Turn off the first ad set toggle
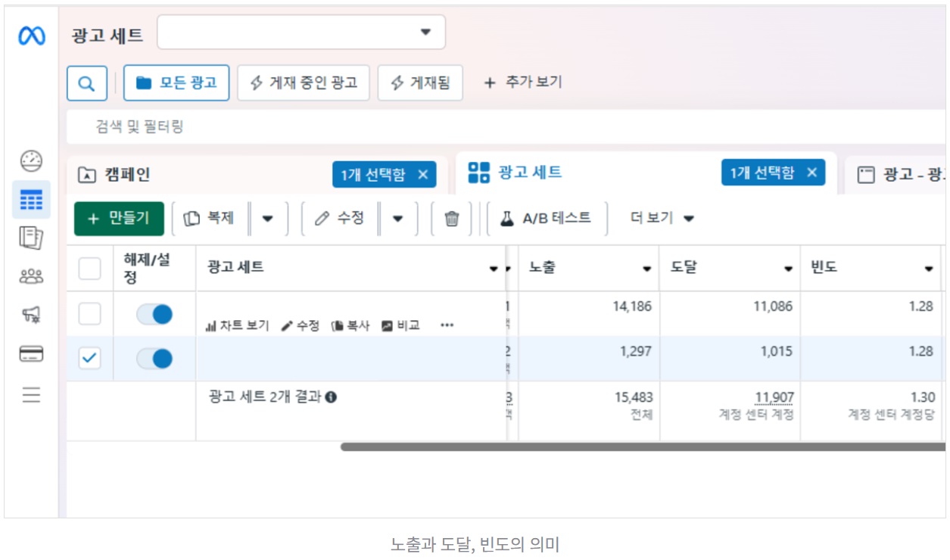The width and height of the screenshot is (950, 560). pyautogui.click(x=154, y=314)
